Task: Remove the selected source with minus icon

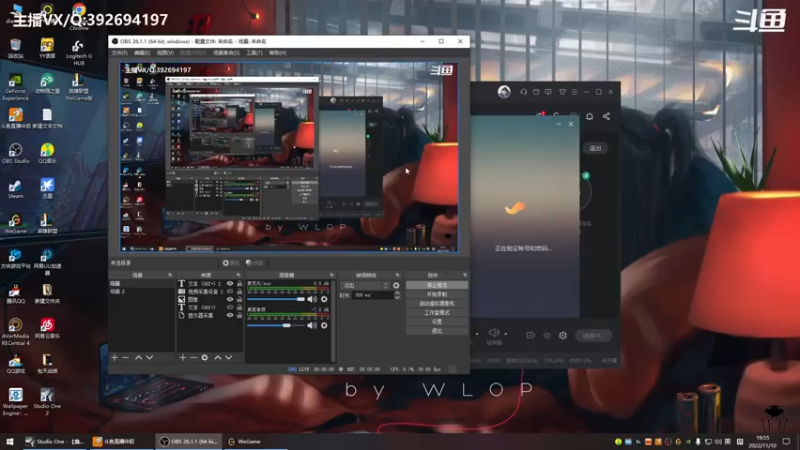Action: [193, 358]
